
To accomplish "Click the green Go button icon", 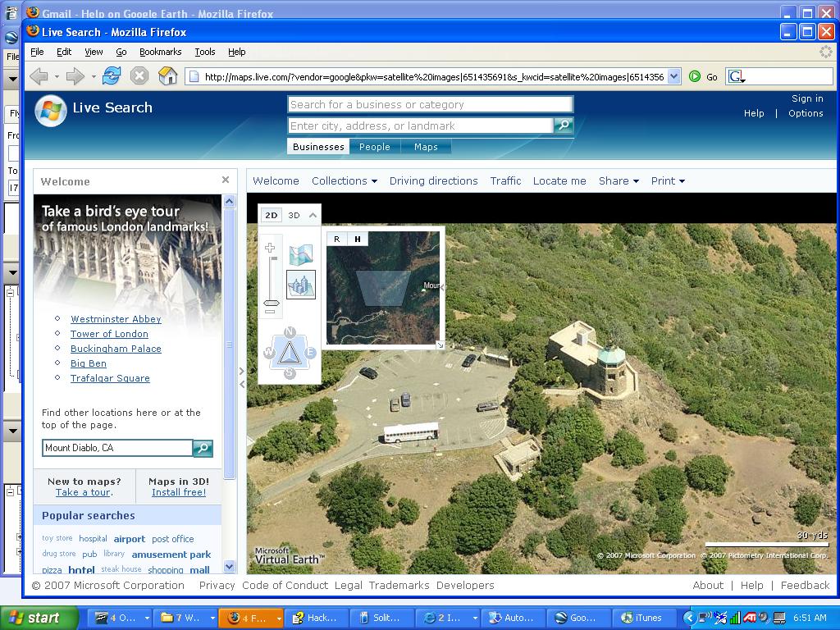I will pyautogui.click(x=695, y=76).
